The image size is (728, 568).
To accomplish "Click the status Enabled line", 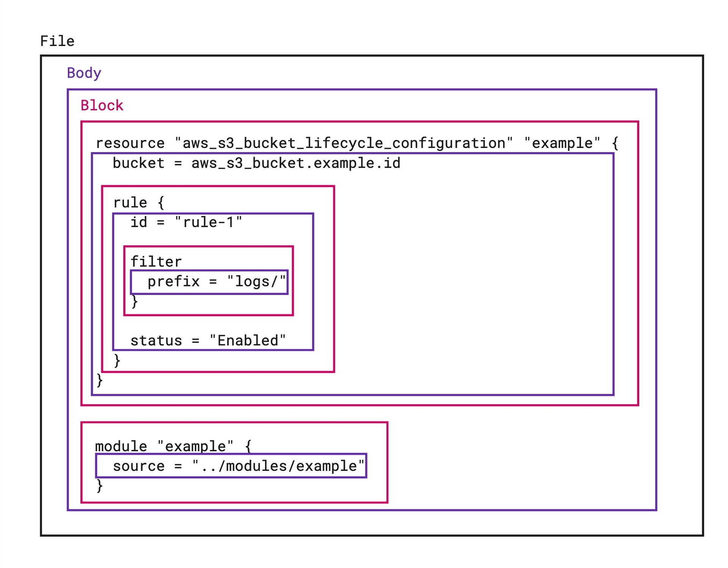I will pos(208,340).
